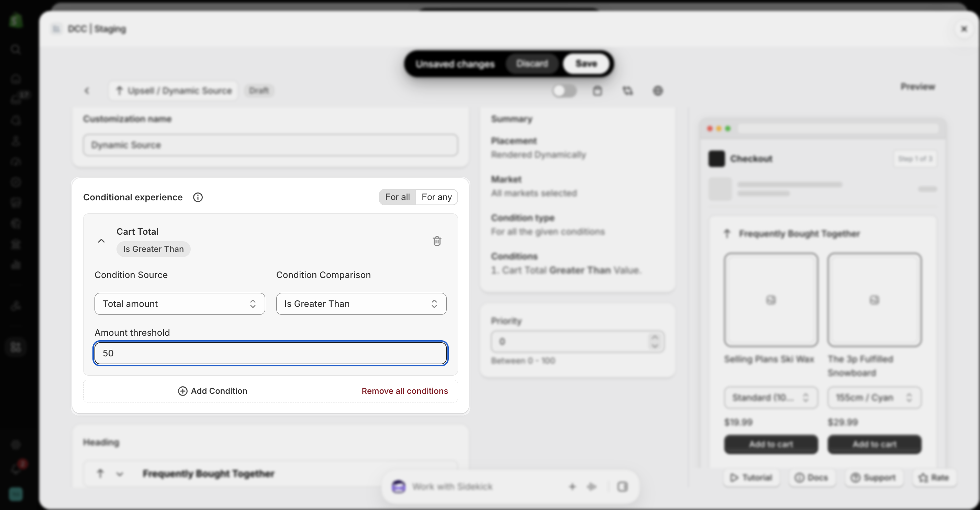Click the Rate button
This screenshot has height=510, width=980.
click(934, 477)
